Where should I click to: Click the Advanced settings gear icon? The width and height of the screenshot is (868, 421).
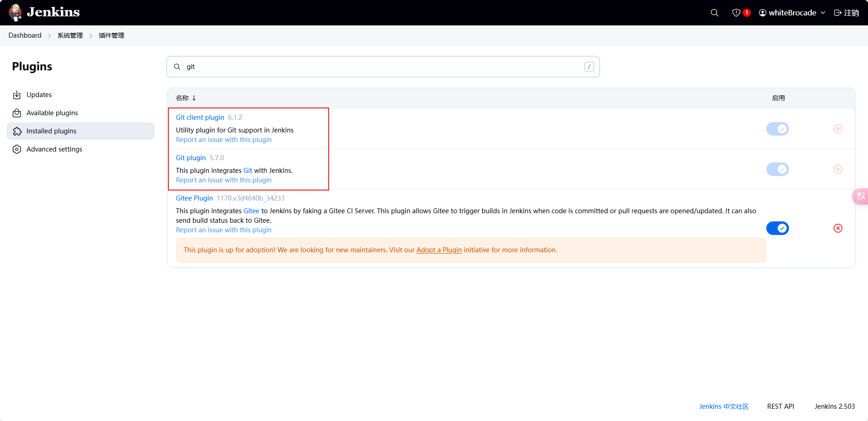pos(17,149)
